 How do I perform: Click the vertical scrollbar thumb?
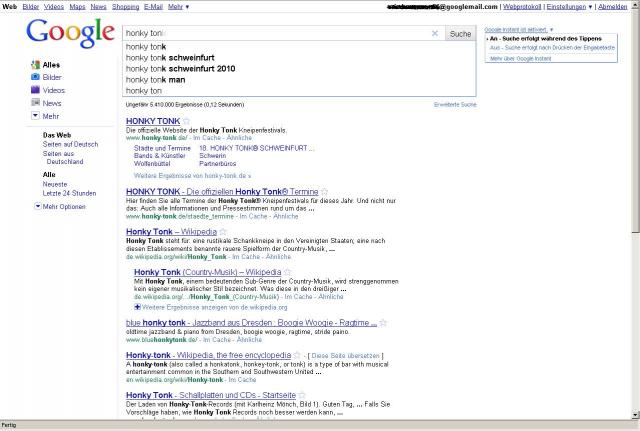coord(635,120)
